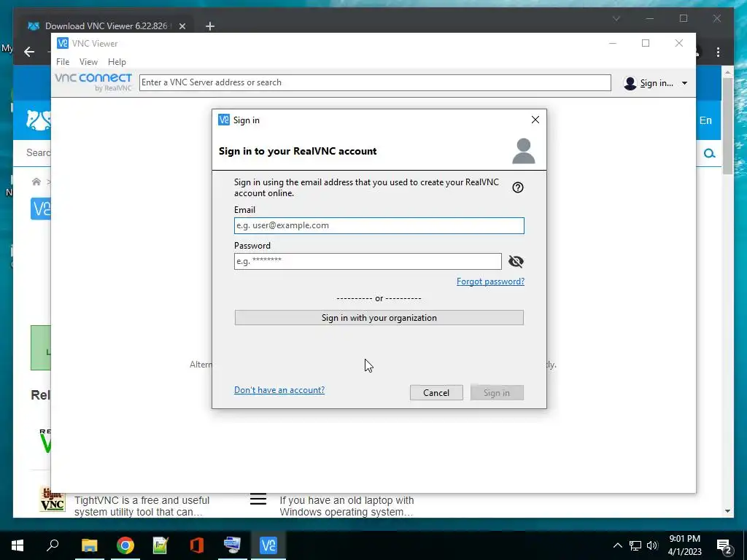Open the green notepad app in taskbar
The image size is (747, 560).
(x=160, y=545)
